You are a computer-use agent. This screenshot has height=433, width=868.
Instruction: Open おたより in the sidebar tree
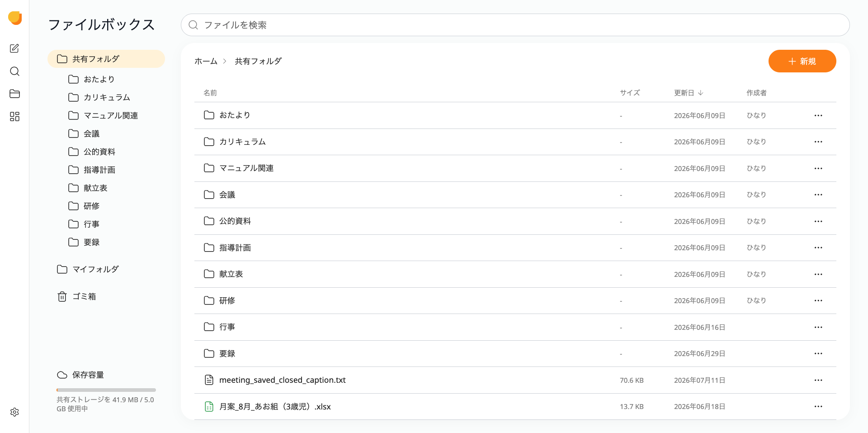(x=99, y=79)
